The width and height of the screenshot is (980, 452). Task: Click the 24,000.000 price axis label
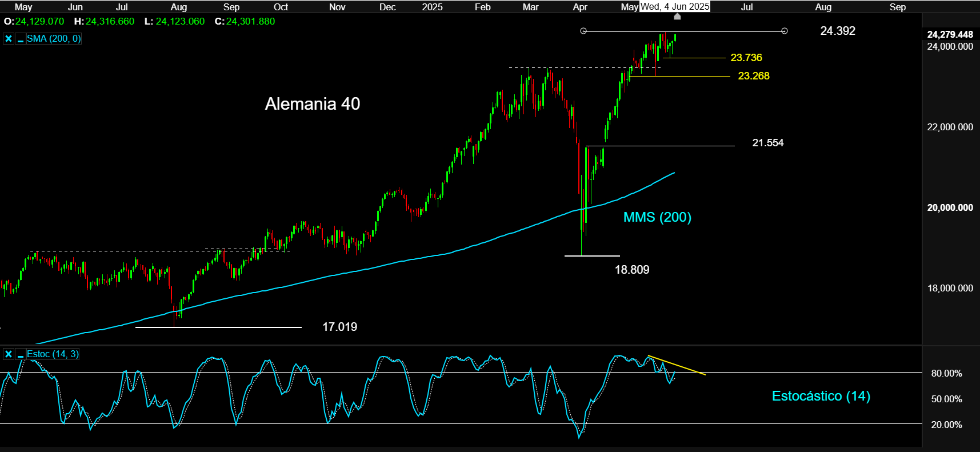[950, 46]
